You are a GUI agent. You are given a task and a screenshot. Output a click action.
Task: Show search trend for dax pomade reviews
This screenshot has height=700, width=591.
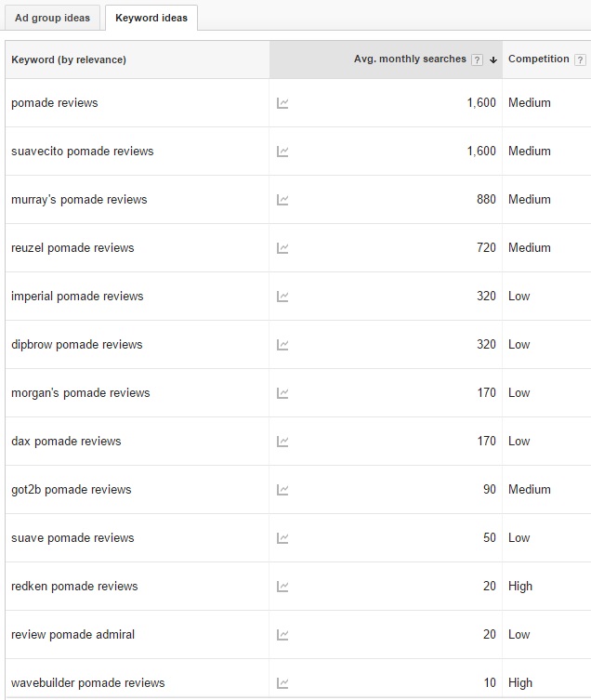point(282,442)
